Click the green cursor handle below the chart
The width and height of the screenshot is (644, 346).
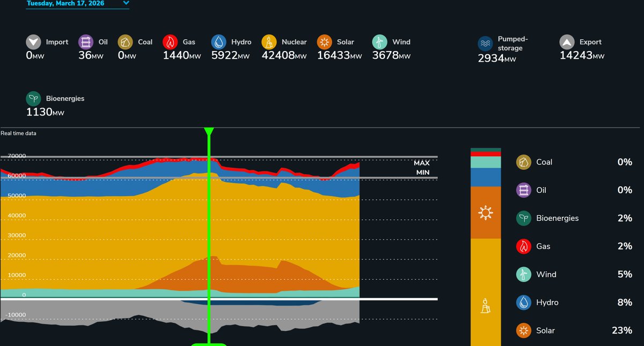pyautogui.click(x=209, y=344)
